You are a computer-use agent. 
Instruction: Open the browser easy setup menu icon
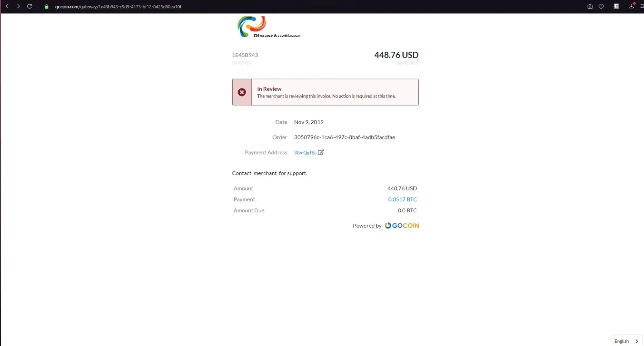pos(641,6)
